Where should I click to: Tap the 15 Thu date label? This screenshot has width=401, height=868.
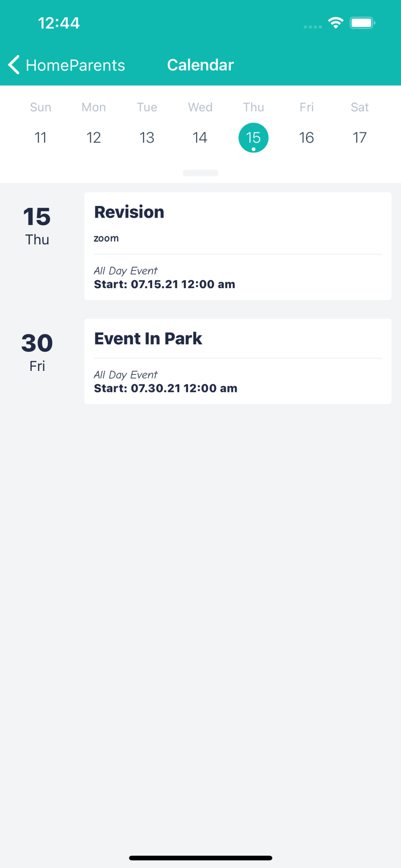(x=37, y=226)
